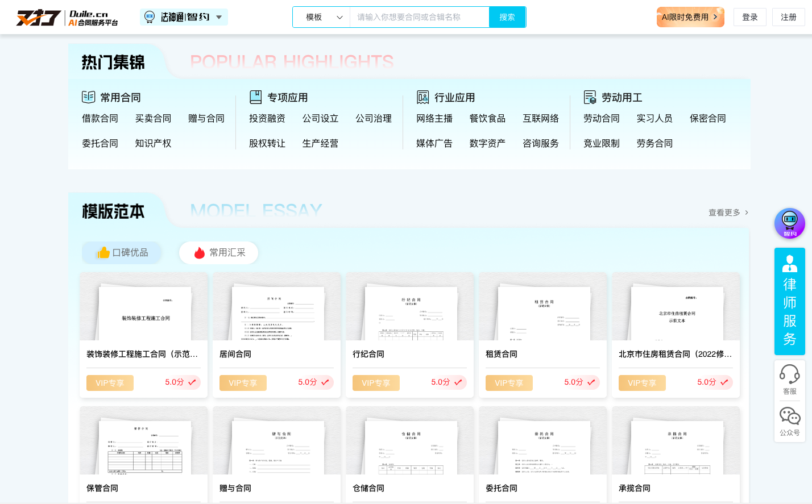The image size is (812, 504).
Task: Expand 查看更多 to see more templates
Action: (727, 212)
